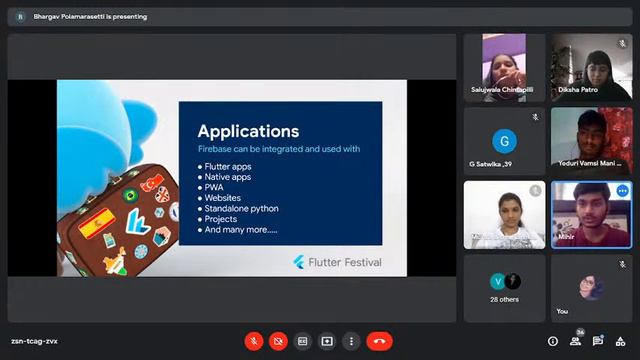
Task: Click the dark avatar in the 28 others tile
Action: 512,281
